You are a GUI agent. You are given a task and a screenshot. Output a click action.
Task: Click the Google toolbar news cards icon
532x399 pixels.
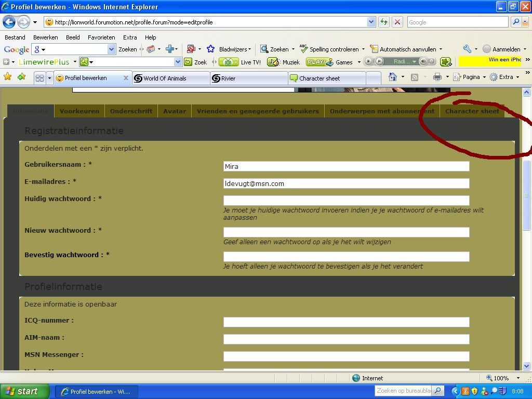(151, 49)
